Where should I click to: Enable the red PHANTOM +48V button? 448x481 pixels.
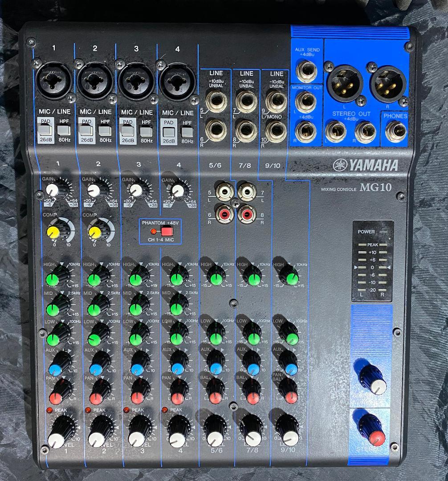click(167, 231)
